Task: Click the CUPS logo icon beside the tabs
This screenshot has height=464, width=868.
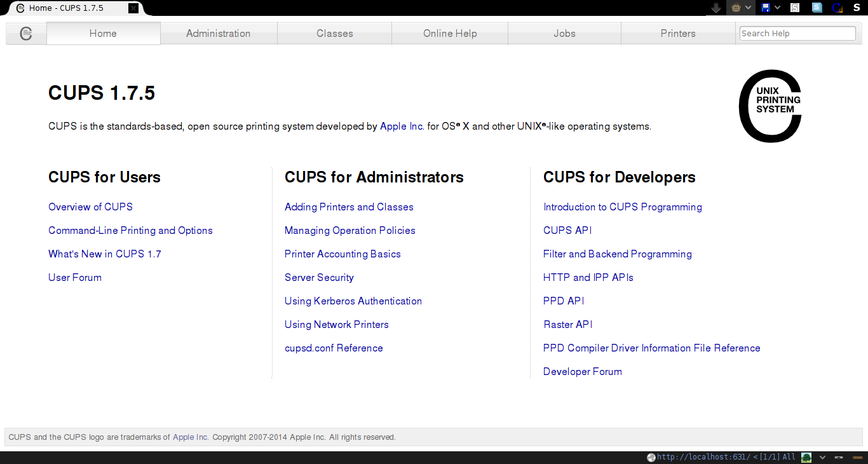Action: [26, 33]
